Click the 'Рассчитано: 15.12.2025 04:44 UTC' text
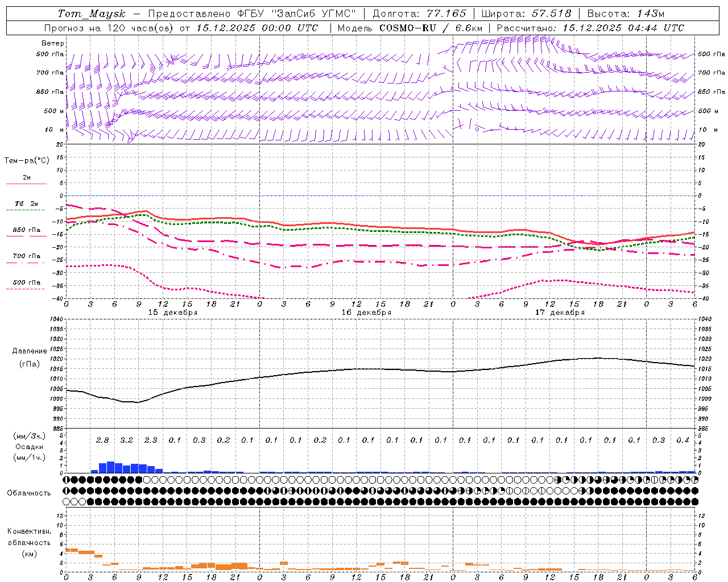The height and width of the screenshot is (582, 728). coord(590,28)
